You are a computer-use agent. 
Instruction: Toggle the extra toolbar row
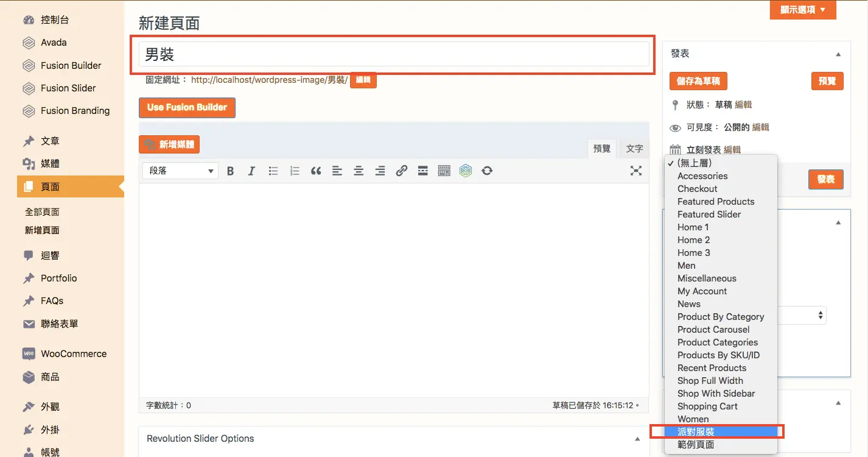point(444,171)
